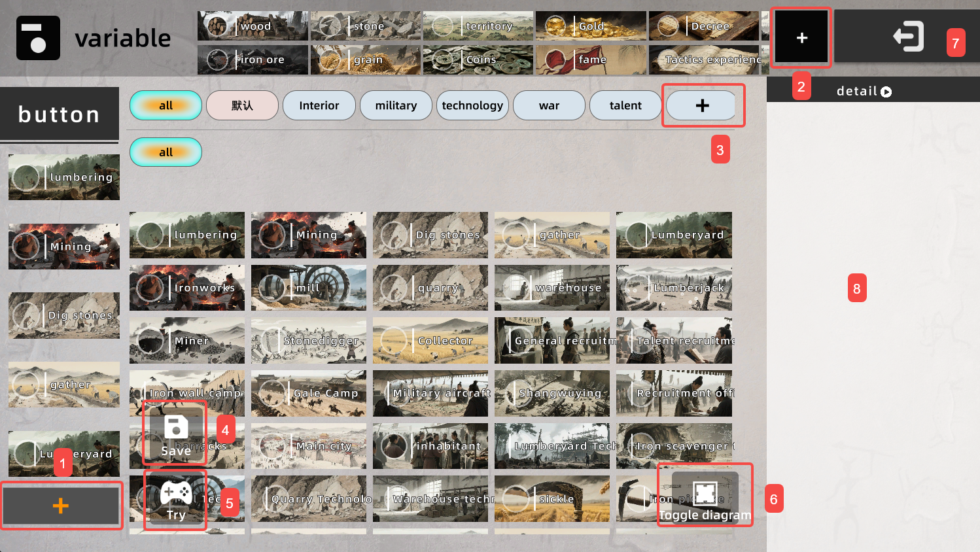Choose the talent tab
The height and width of the screenshot is (552, 980).
pyautogui.click(x=625, y=105)
